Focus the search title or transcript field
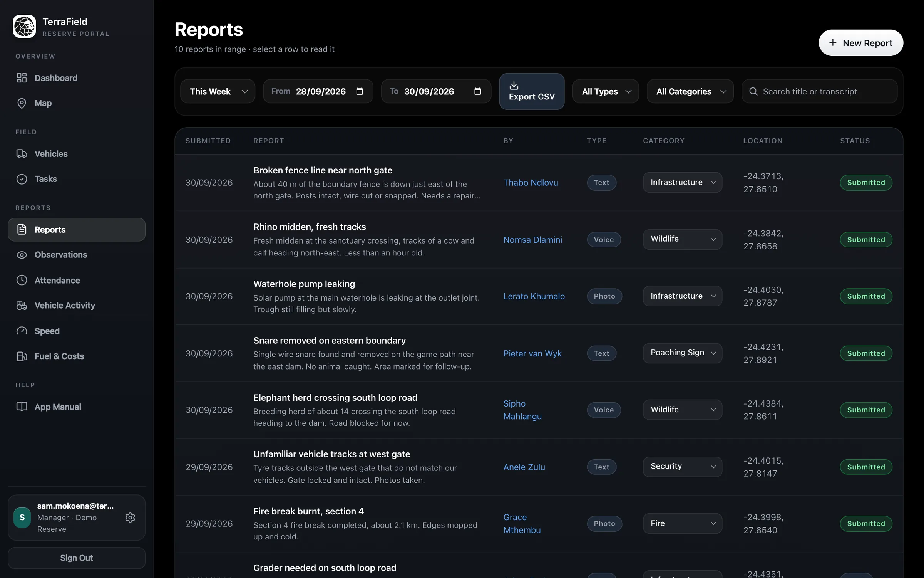 coord(819,91)
